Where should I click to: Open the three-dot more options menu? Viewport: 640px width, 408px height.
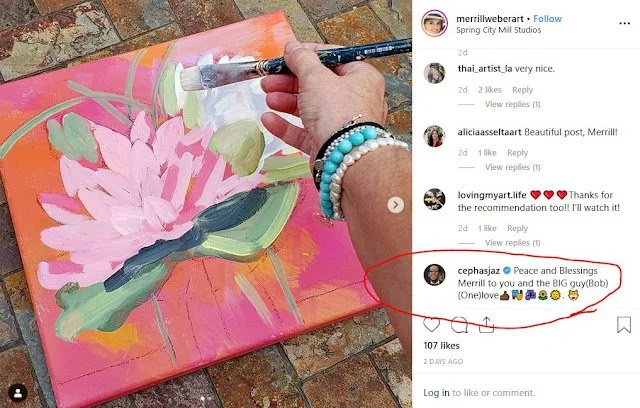(624, 23)
